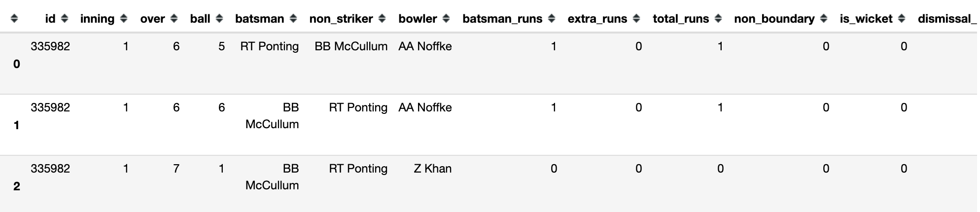The image size is (980, 212).
Task: Click the batsman_runs column header label
Action: click(502, 19)
